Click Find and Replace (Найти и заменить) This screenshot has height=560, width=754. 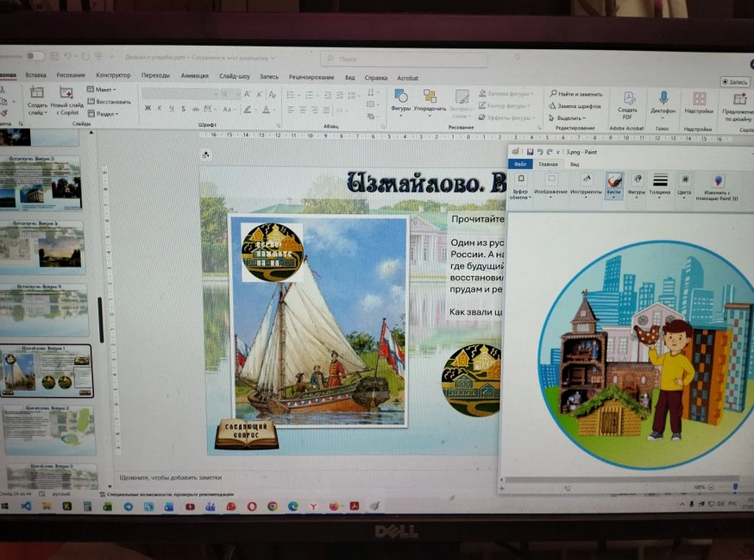pyautogui.click(x=578, y=93)
